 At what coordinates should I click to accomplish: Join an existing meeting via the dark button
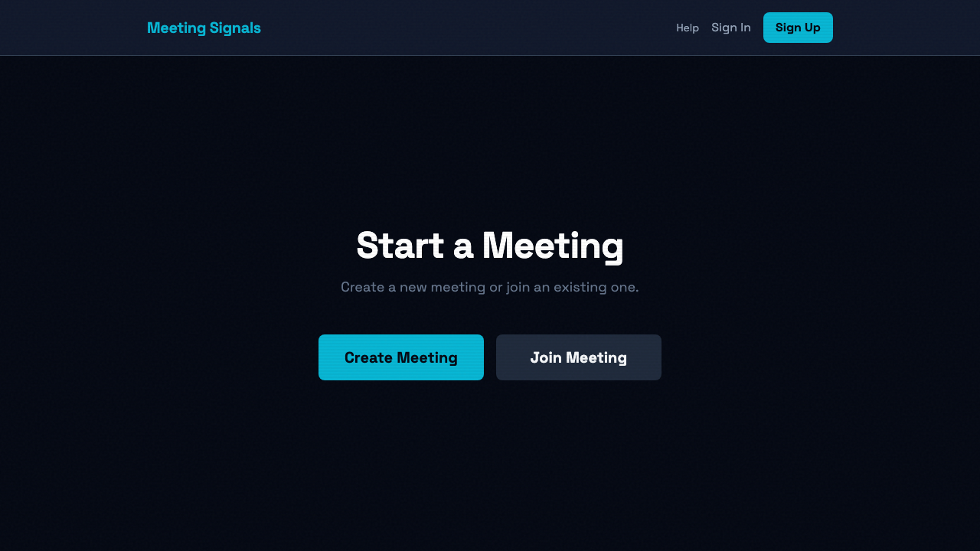[579, 357]
